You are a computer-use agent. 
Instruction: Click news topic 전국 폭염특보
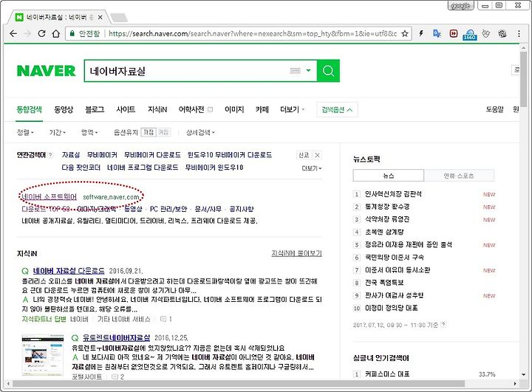[384, 283]
